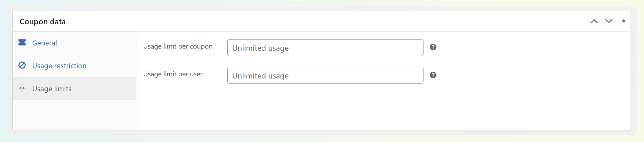
Task: Focus the Usage limit per coupon field
Action: pyautogui.click(x=325, y=48)
